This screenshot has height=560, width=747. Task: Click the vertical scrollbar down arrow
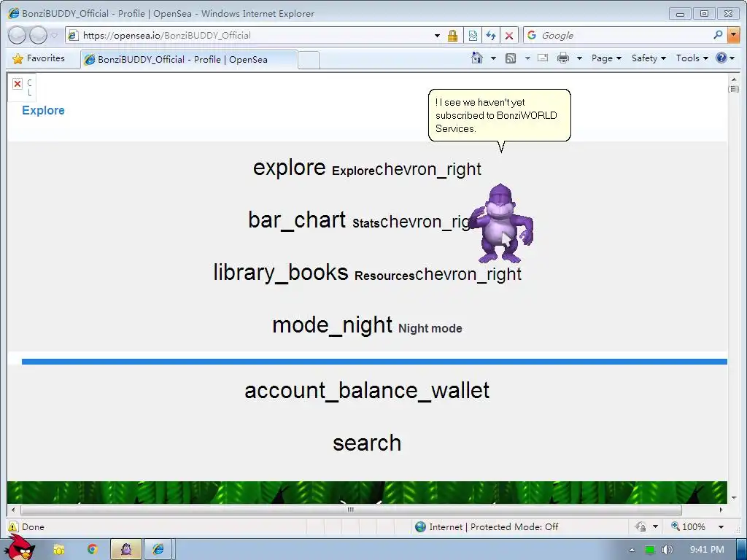click(734, 498)
